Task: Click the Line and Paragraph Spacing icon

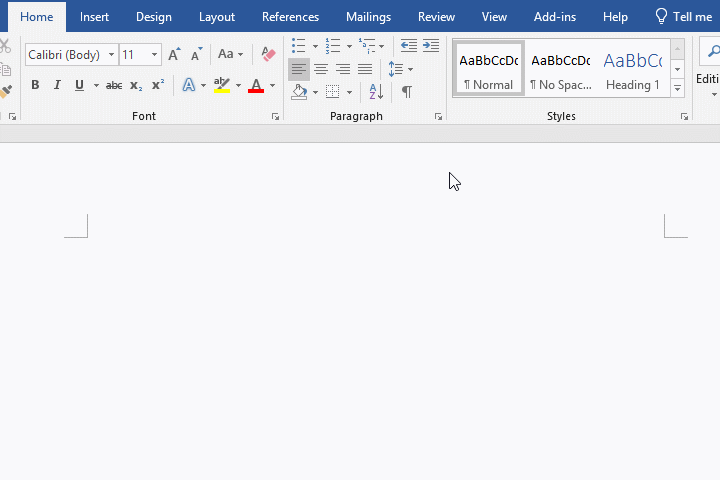Action: click(x=395, y=69)
